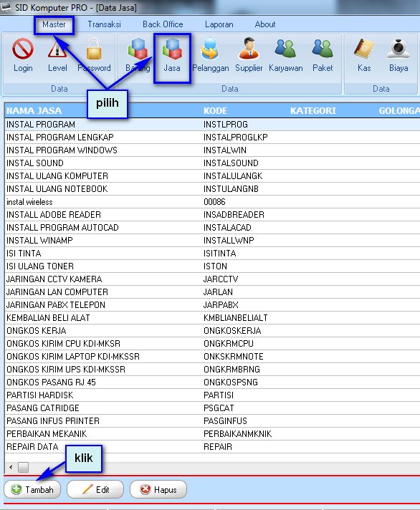Image resolution: width=420 pixels, height=510 pixels.
Task: Choose the Jasa cubes icon
Action: (x=172, y=55)
